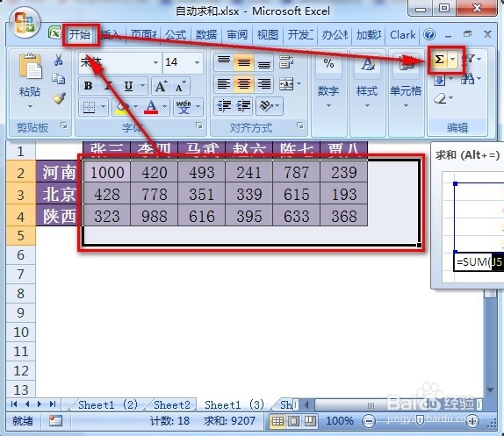The height and width of the screenshot is (436, 504).
Task: Select the Format Painter brush
Action: click(x=59, y=98)
